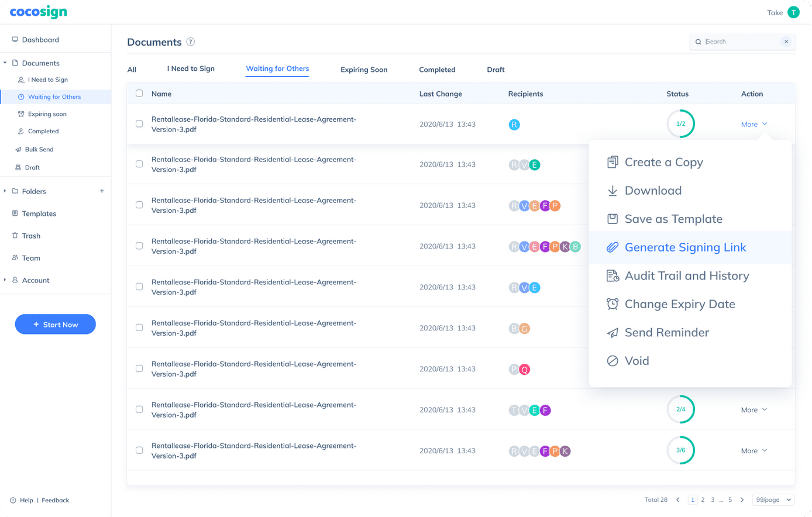Click the Trash bin icon
The image size is (812, 517).
[x=15, y=236]
